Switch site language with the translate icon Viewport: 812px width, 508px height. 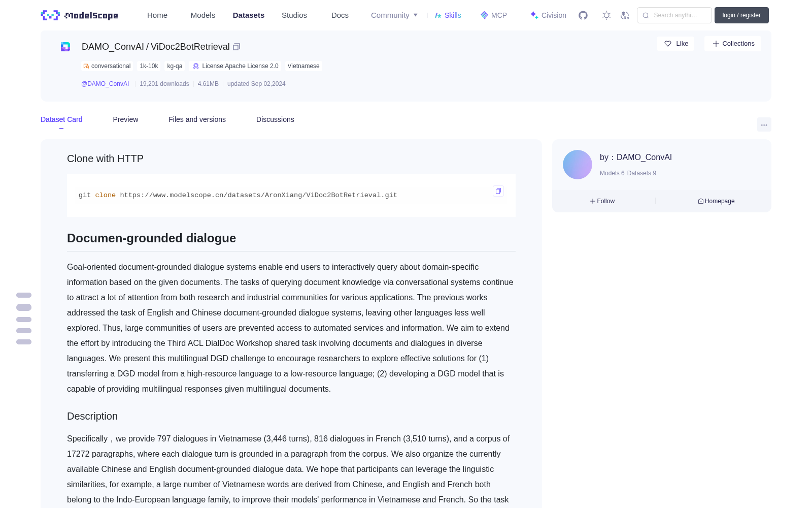625,15
